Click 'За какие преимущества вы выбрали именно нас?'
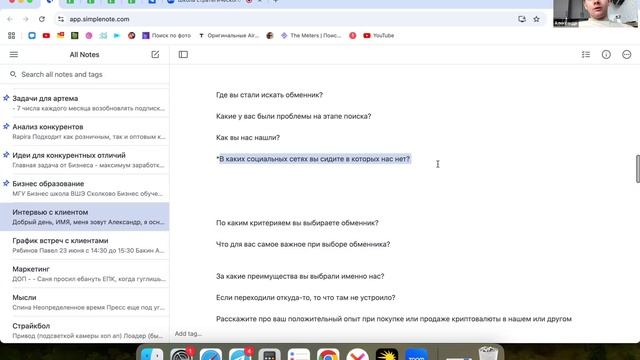The image size is (640, 360). (300, 276)
